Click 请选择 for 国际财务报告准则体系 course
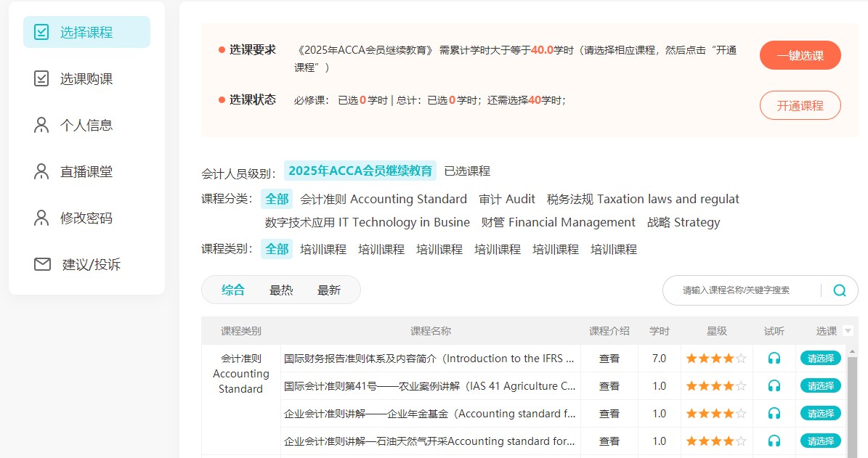This screenshot has width=868, height=458. (x=820, y=359)
